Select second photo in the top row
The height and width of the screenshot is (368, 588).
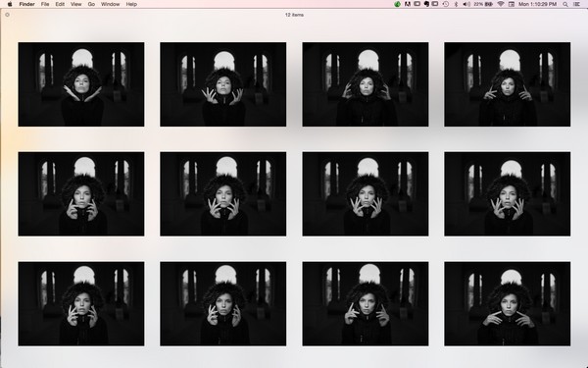(223, 84)
